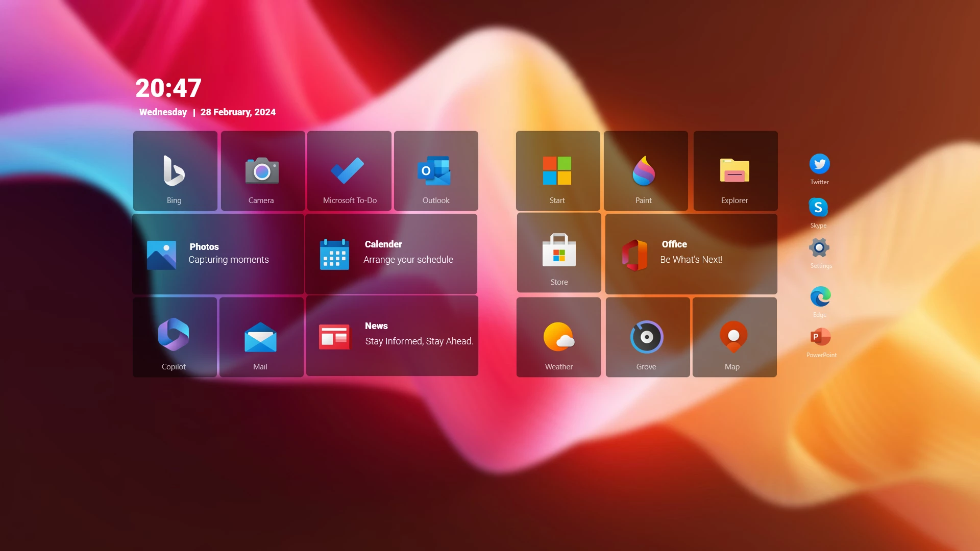This screenshot has width=980, height=551.
Task: Open Microsoft To-Do tile
Action: [349, 171]
